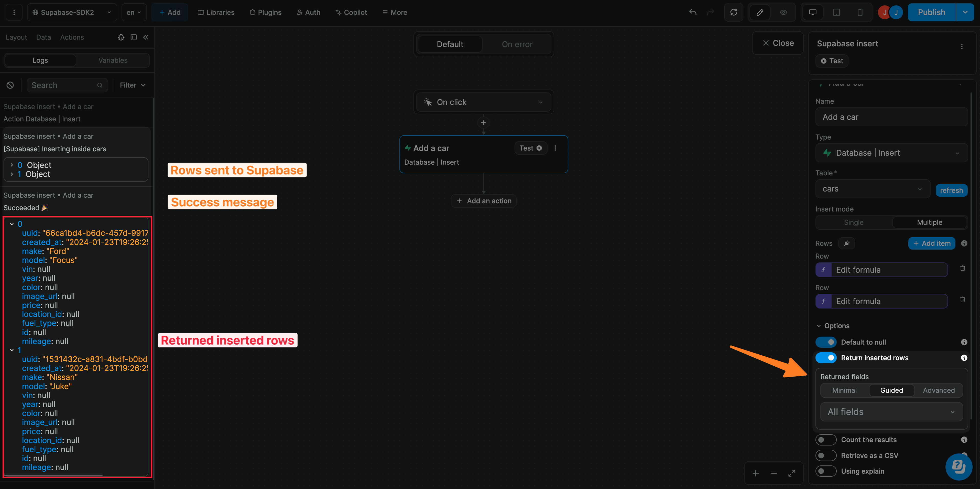The image size is (980, 489).
Task: Delete the first Row with trash icon
Action: 963,268
